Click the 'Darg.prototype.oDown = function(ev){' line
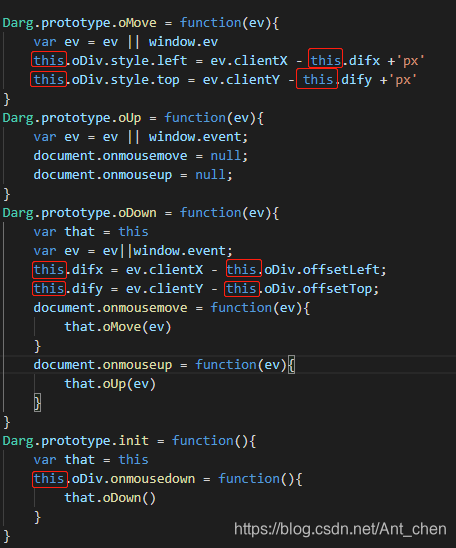Viewport: 456px width, 548px height. (141, 213)
